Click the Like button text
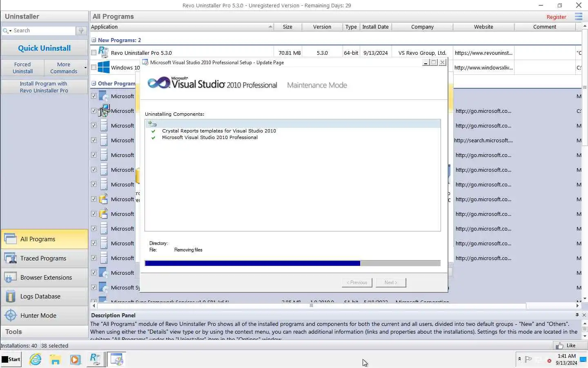This screenshot has height=368, width=588. tap(571, 346)
